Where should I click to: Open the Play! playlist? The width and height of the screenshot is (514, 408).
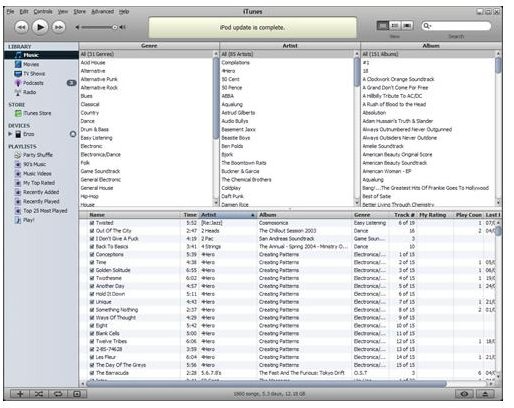coord(28,220)
